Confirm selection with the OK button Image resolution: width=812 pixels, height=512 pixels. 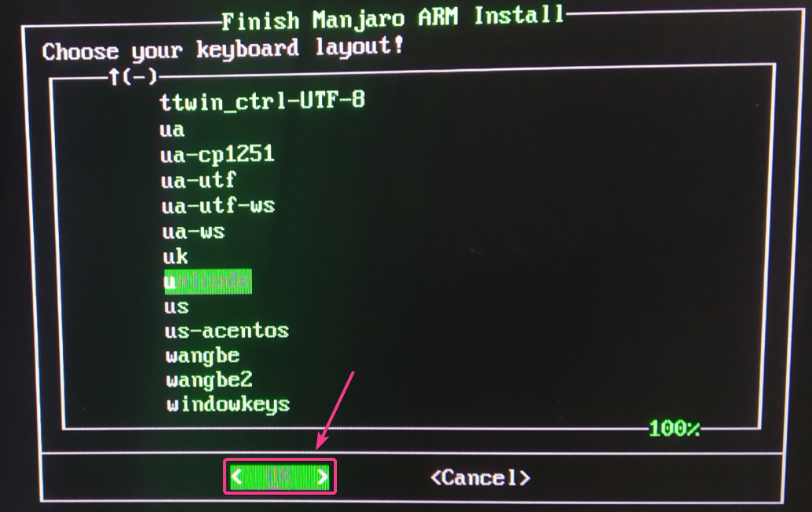[280, 477]
